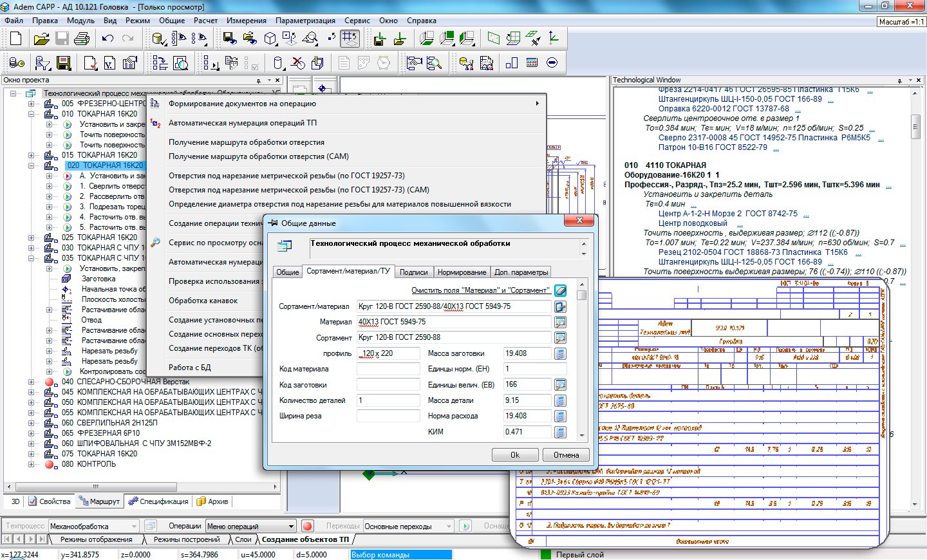Expand the 005 ФРЕЗЕРНО-ЦЕНТРОВАЛЬНАЯ tree node
This screenshot has height=560, width=927.
click(31, 104)
